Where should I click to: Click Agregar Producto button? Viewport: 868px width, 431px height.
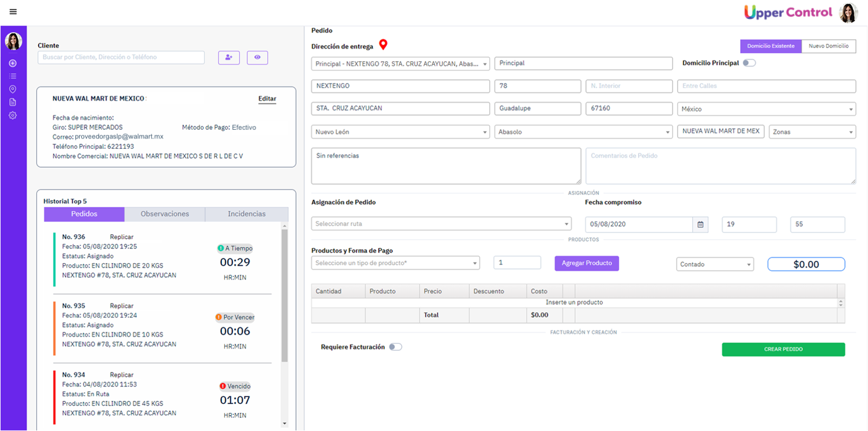(587, 263)
